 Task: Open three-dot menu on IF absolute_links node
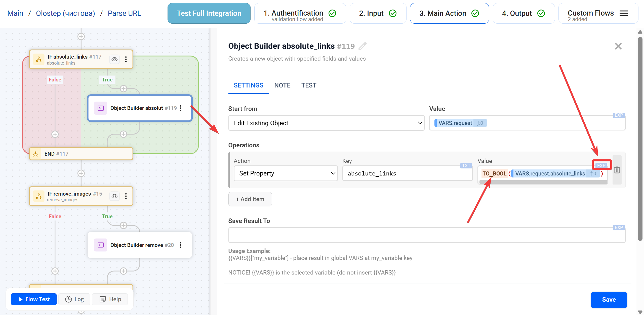coord(126,59)
